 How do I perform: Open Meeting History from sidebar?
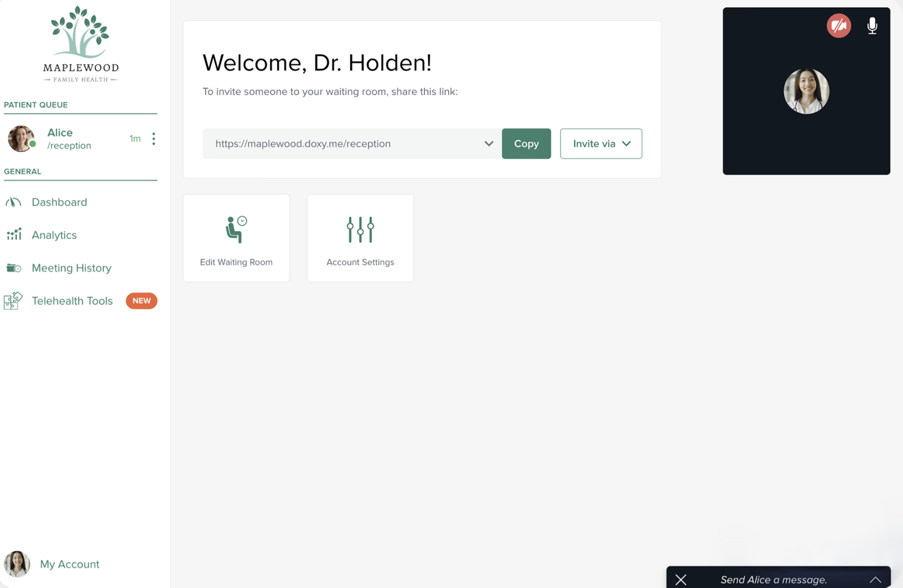point(71,268)
